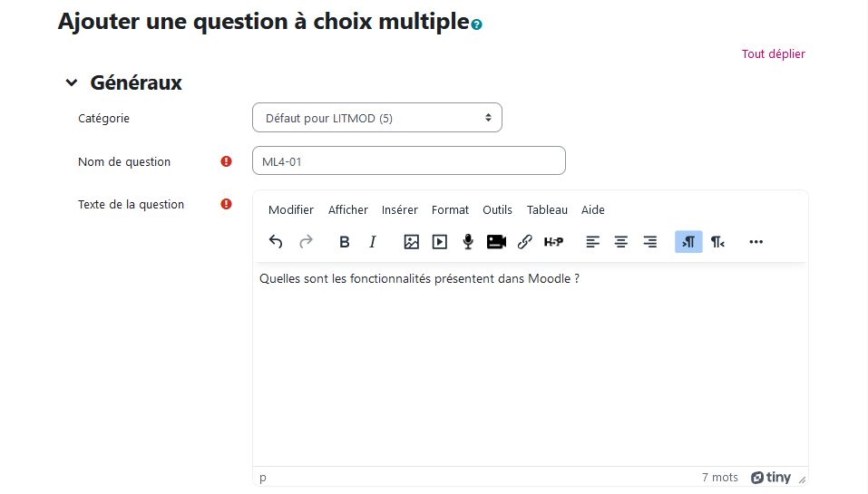Enable left-to-right text direction
Viewport: 868px width, 494px height.
(x=688, y=242)
